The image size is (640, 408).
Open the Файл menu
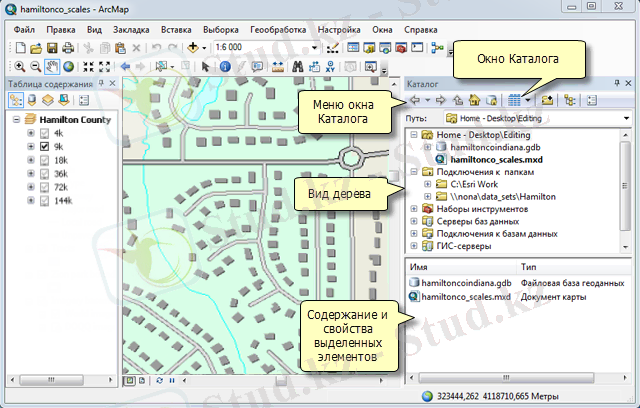point(24,30)
